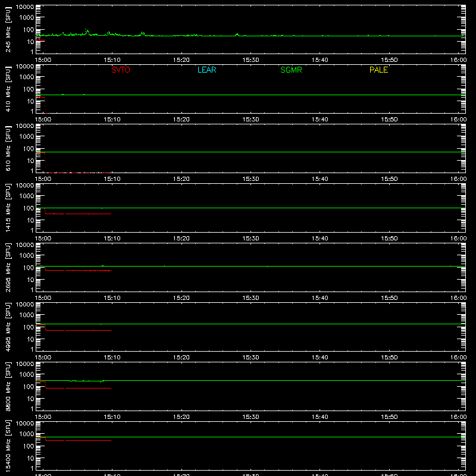Viewport: 476px width, 476px height.
Task: Click the 15:10 tick under 4995 MHz plot
Action: tap(112, 358)
